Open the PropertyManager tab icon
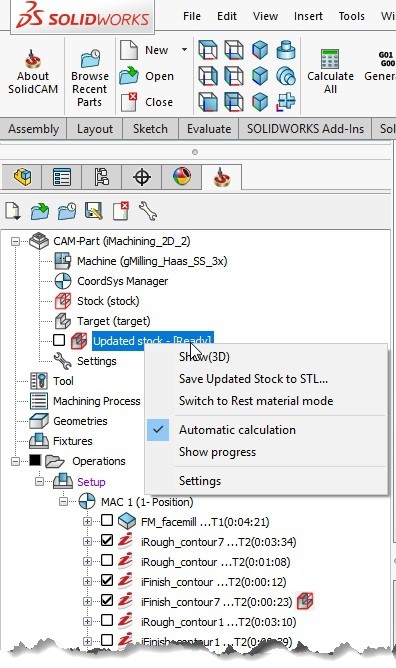396x668 pixels. coord(62,177)
